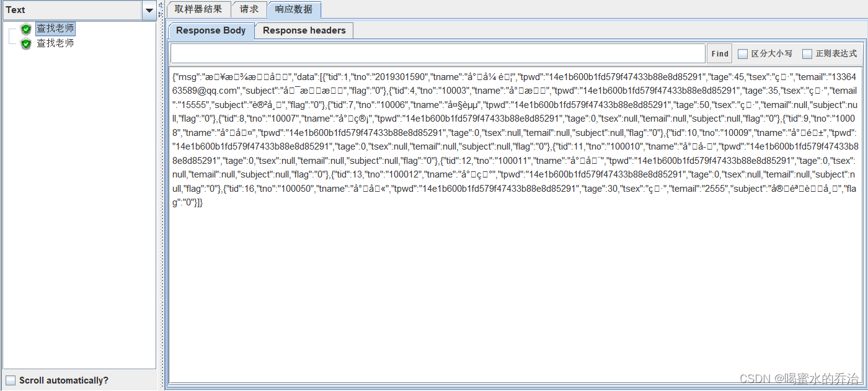Viewport: 868px width, 391px height.
Task: Open the Response Body tab
Action: tap(211, 30)
